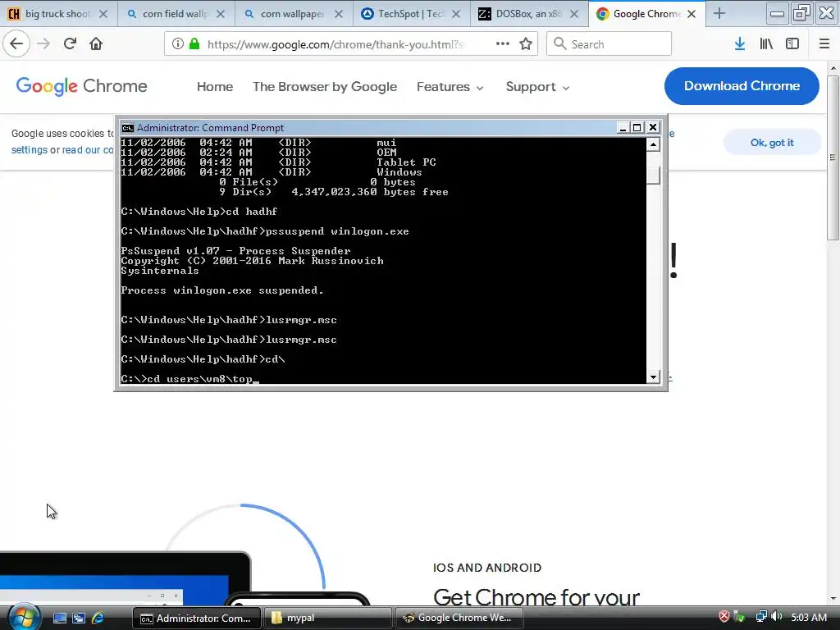Click browser page vertical scrollbar thumb
Viewport: 840px width, 630px height.
coord(833,158)
